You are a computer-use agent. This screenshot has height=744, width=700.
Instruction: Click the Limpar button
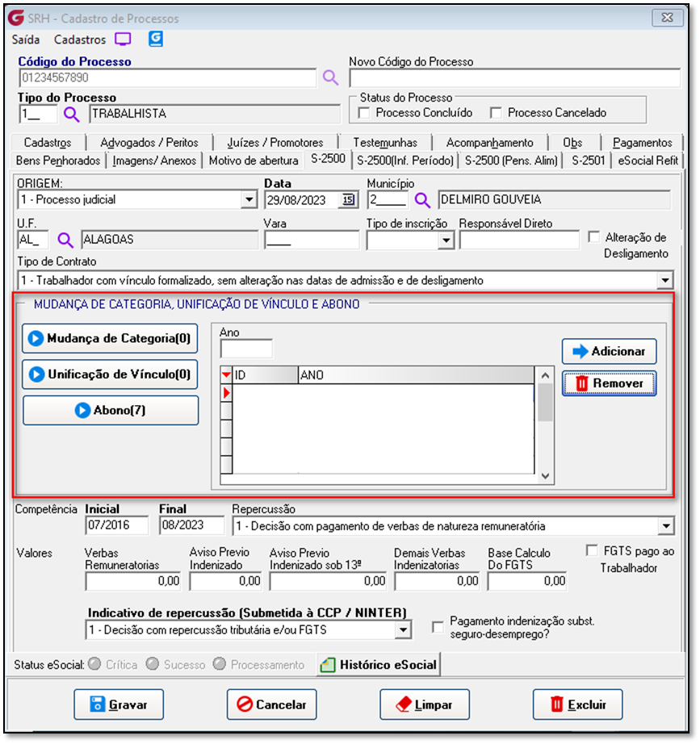(x=425, y=704)
